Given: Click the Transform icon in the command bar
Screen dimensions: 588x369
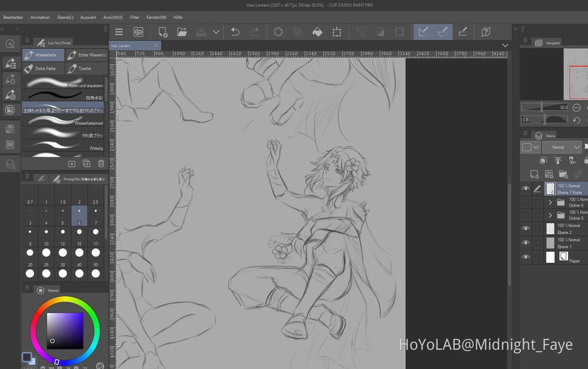Looking at the screenshot, I should pyautogui.click(x=337, y=32).
